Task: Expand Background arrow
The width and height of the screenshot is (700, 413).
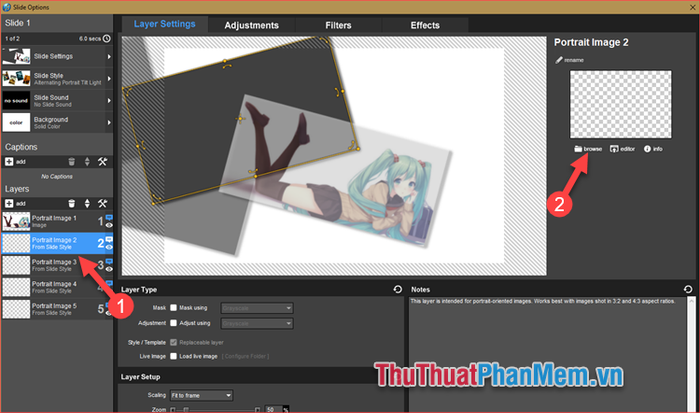Action: click(x=109, y=122)
